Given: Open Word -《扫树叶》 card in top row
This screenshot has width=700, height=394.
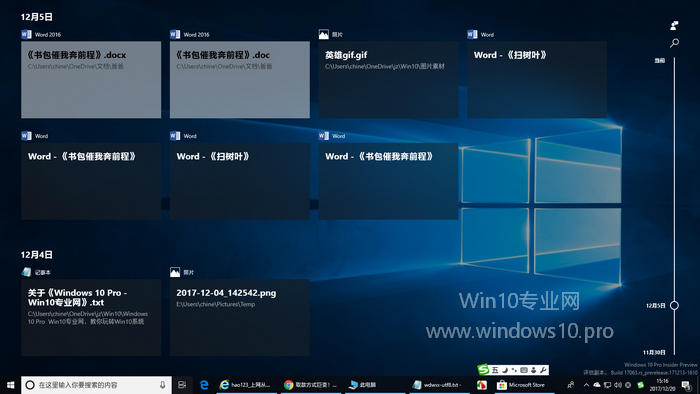Looking at the screenshot, I should click(x=537, y=79).
